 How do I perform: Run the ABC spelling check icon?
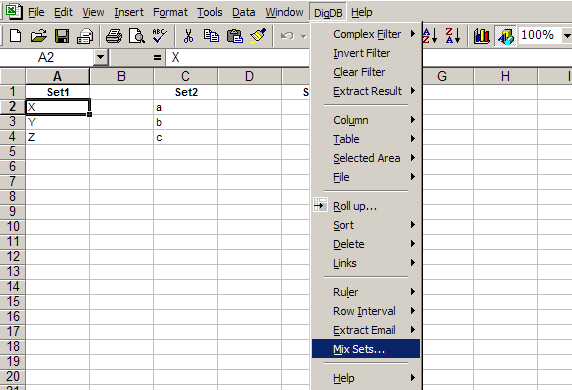(160, 36)
